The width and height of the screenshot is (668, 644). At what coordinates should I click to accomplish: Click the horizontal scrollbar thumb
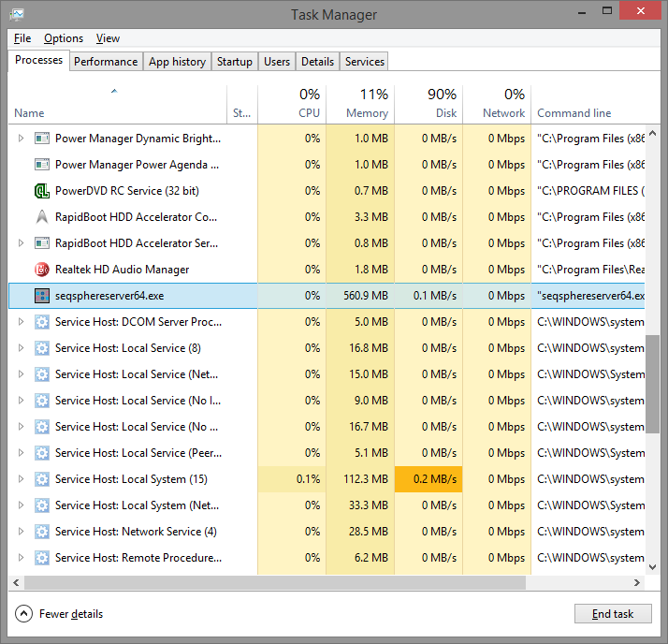pyautogui.click(x=275, y=582)
